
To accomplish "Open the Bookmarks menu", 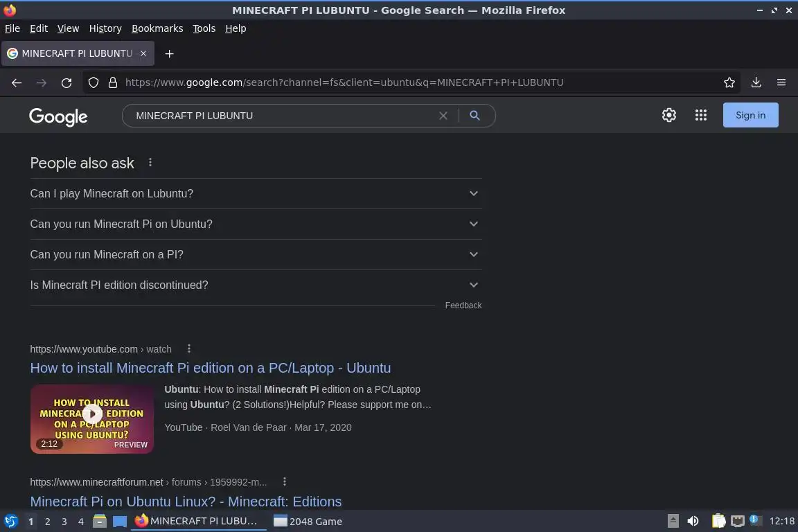I will tap(157, 28).
